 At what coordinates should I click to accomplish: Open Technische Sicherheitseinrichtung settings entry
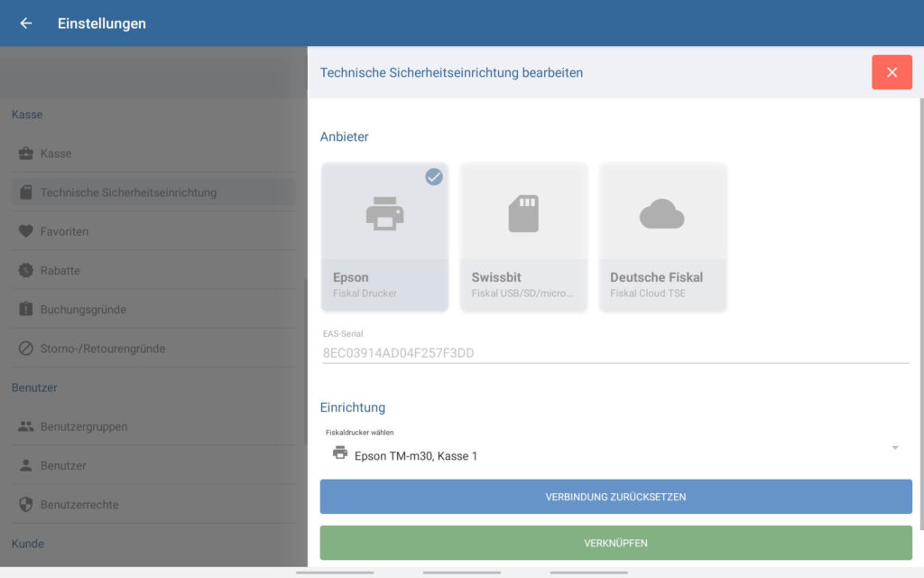click(128, 192)
